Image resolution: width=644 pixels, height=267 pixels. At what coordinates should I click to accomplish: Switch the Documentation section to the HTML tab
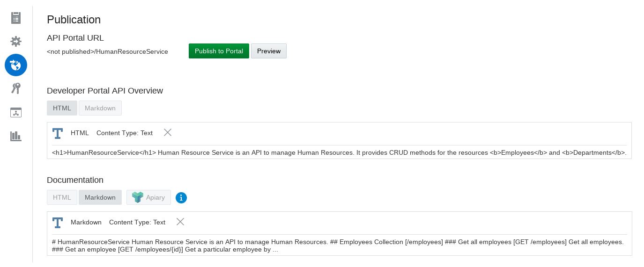click(x=62, y=197)
